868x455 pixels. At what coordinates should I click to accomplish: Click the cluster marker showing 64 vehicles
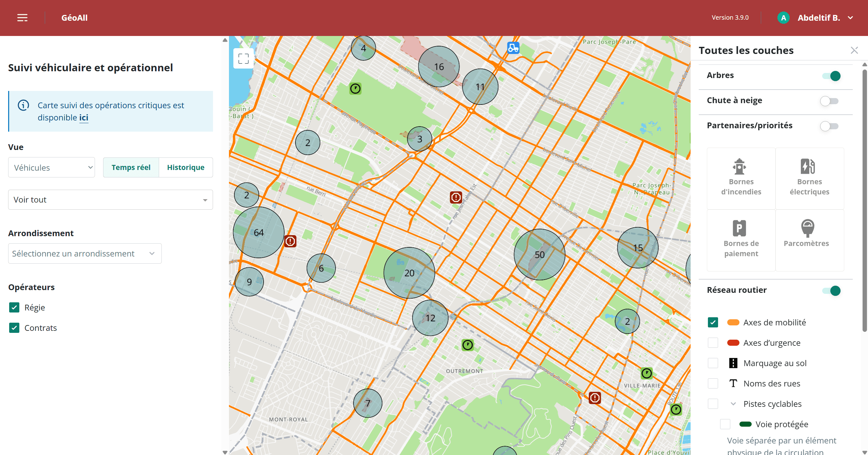point(259,232)
